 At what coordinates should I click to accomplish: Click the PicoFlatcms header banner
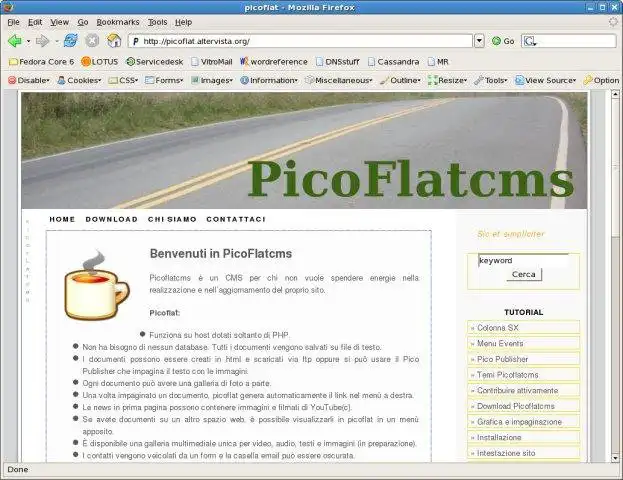point(304,151)
